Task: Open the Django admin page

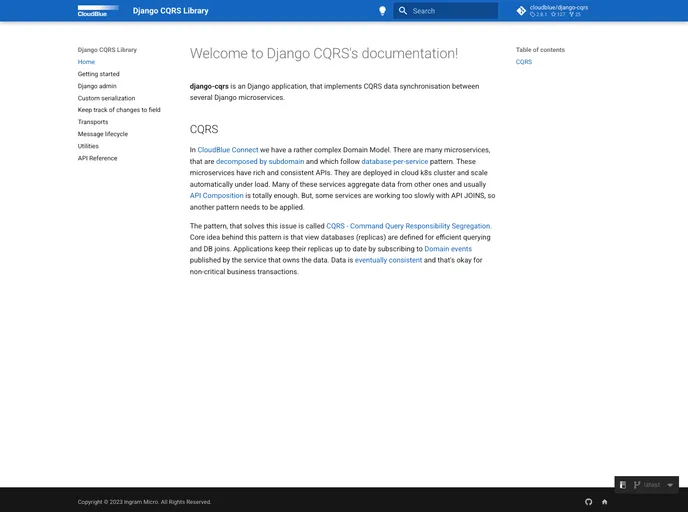Action: (97, 86)
